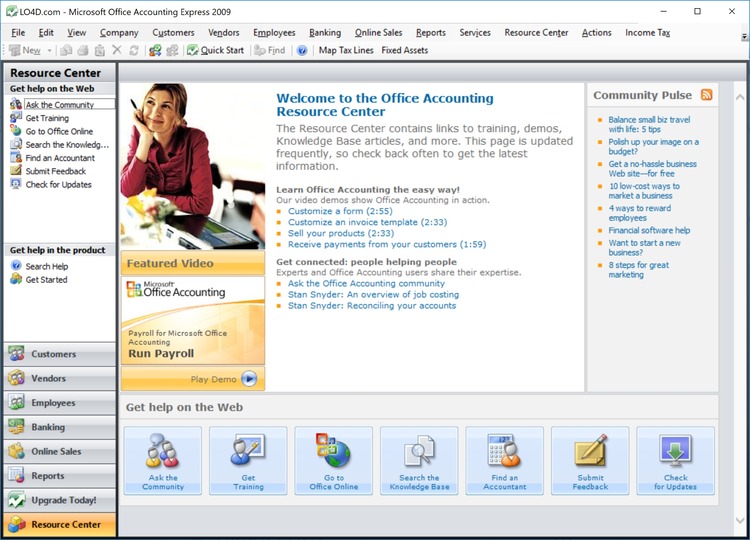Open the Income Tax menu
This screenshot has height=540, width=750.
pyautogui.click(x=648, y=33)
